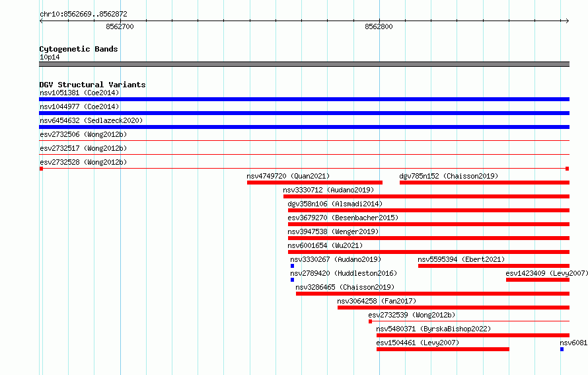Click the nsv3947538 (Wenger2019) red bar
The image size is (588, 375).
(429, 238)
